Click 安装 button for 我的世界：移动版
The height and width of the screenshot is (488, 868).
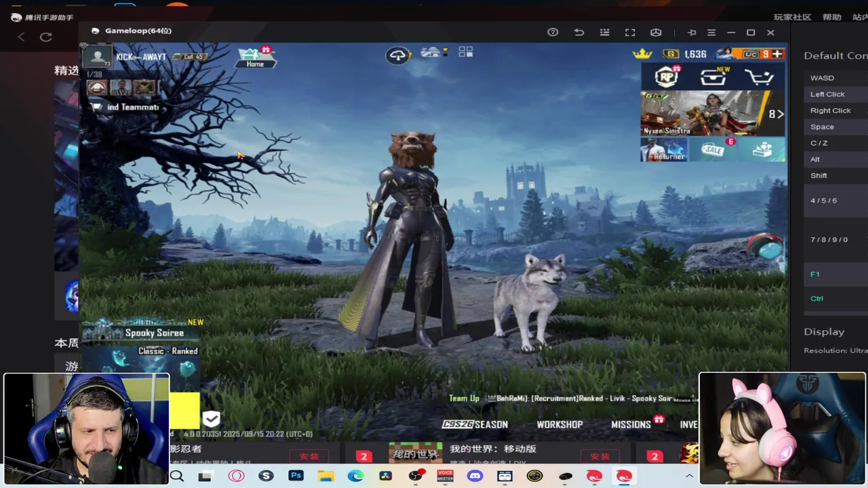pos(600,456)
